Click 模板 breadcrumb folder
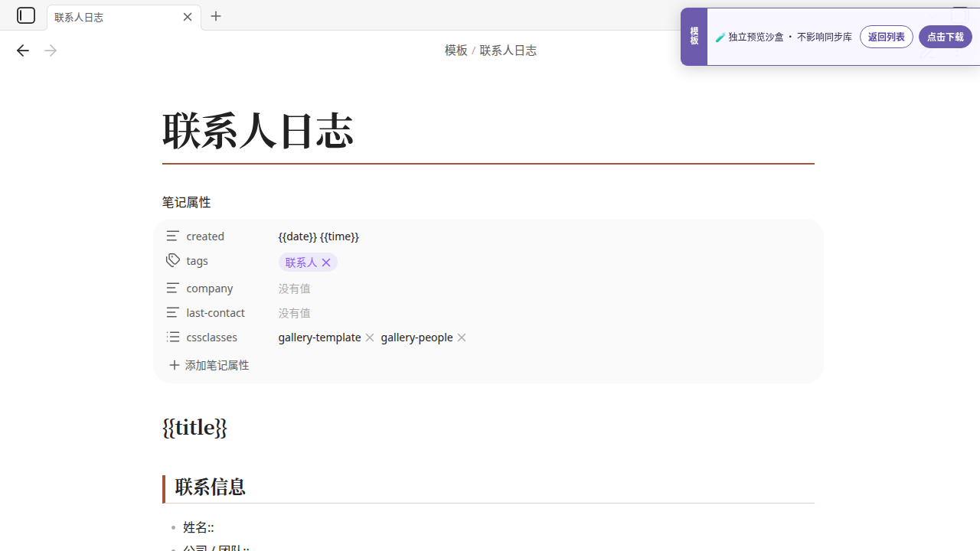The width and height of the screenshot is (980, 551). [456, 51]
